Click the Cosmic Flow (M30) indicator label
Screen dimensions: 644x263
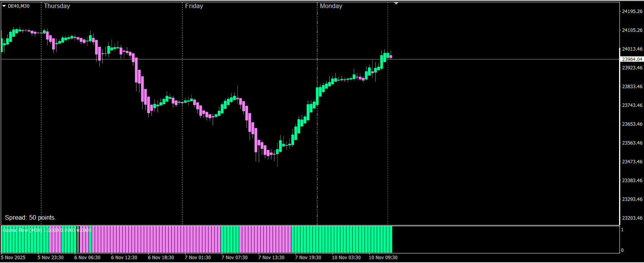tap(23, 230)
